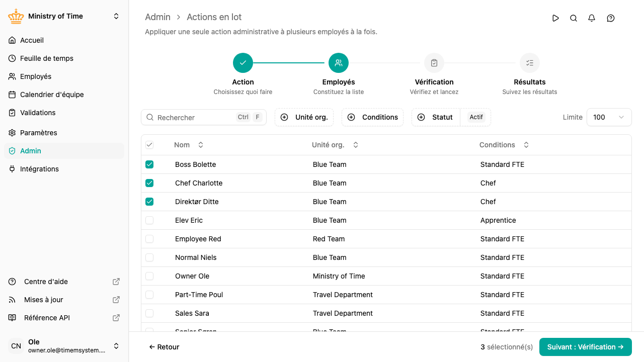This screenshot has width=644, height=362.
Task: Open Paramètres in sidebar
Action: pos(64,133)
